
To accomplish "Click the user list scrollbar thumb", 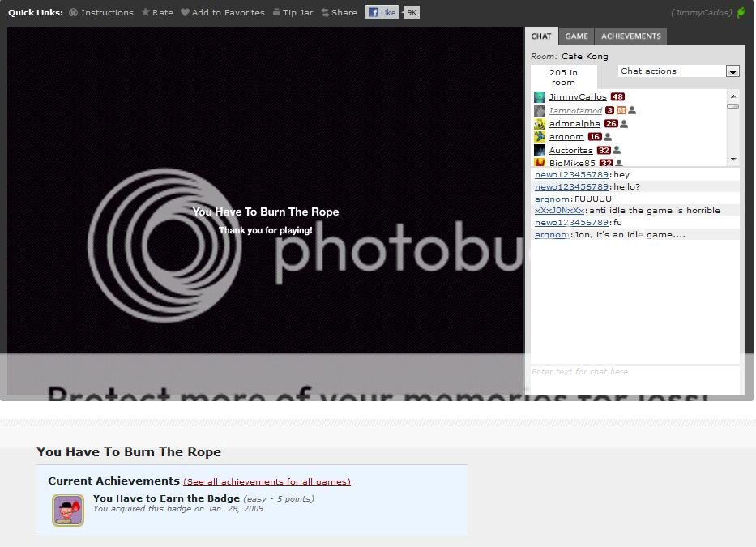I will click(x=733, y=105).
